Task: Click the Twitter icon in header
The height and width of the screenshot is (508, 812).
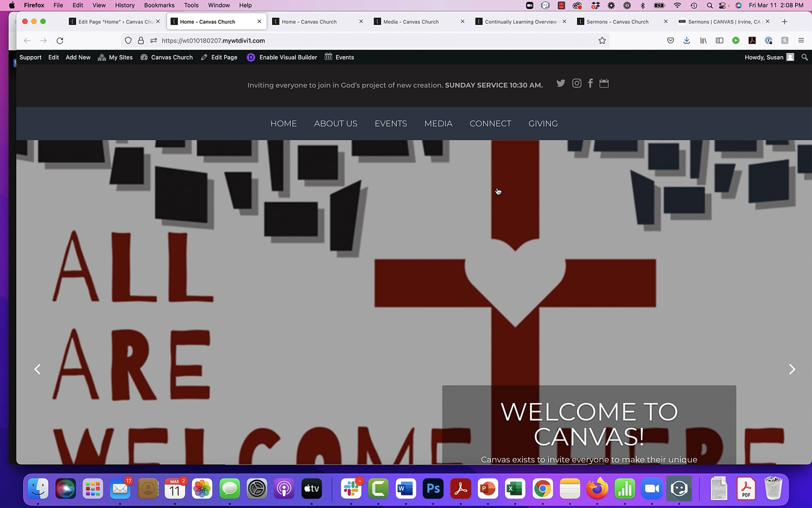Action: click(x=561, y=83)
